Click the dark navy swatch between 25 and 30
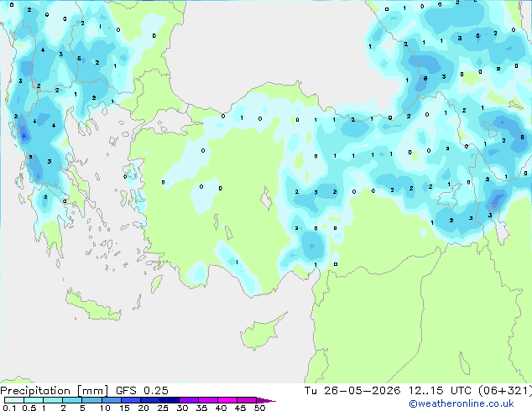Screen dimensions: 532x411 click(169, 400)
